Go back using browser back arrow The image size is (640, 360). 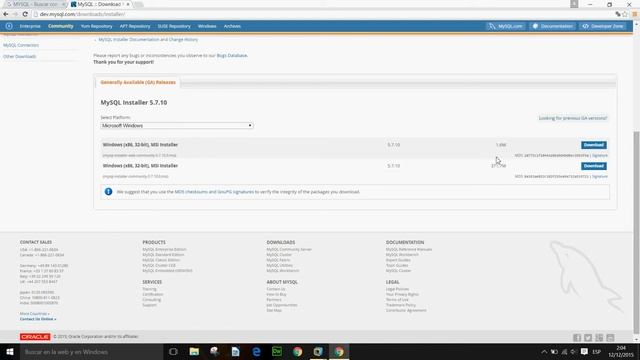[6, 14]
